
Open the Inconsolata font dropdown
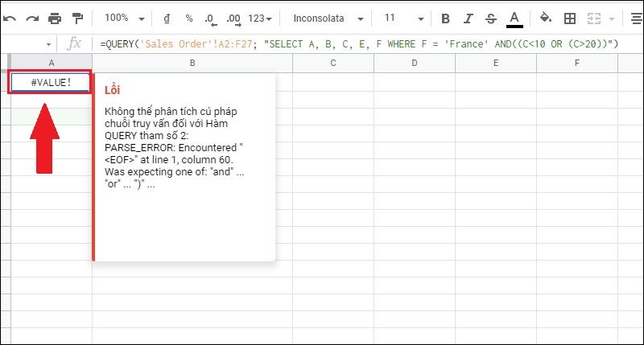(328, 18)
